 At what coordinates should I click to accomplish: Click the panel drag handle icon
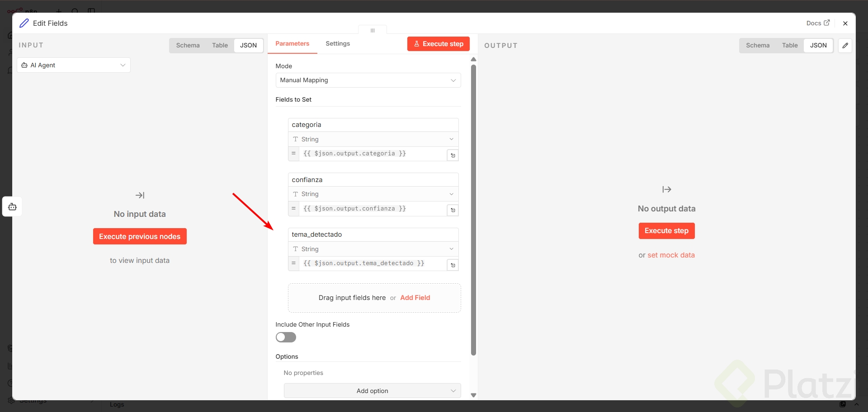[x=373, y=31]
